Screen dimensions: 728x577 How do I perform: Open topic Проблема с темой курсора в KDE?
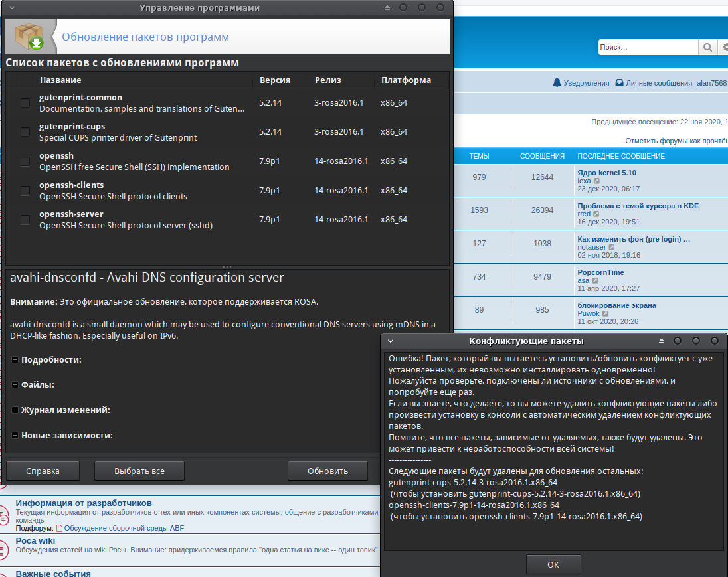[x=638, y=206]
